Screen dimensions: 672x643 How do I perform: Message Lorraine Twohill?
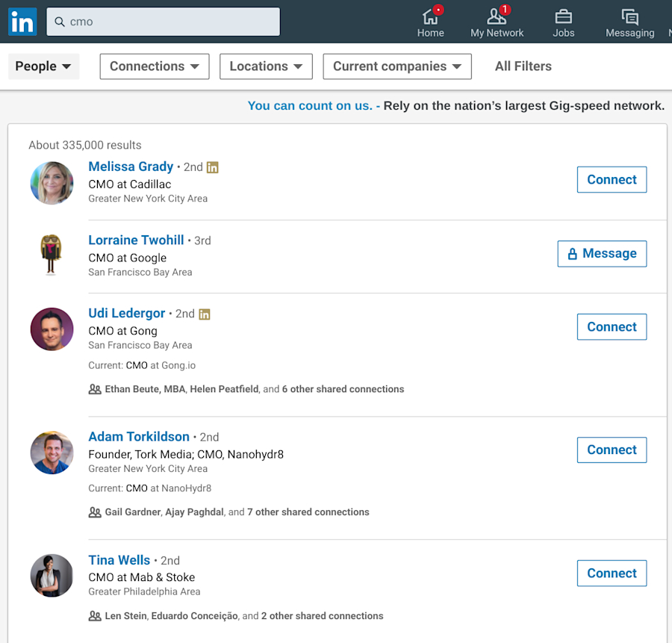pyautogui.click(x=602, y=253)
